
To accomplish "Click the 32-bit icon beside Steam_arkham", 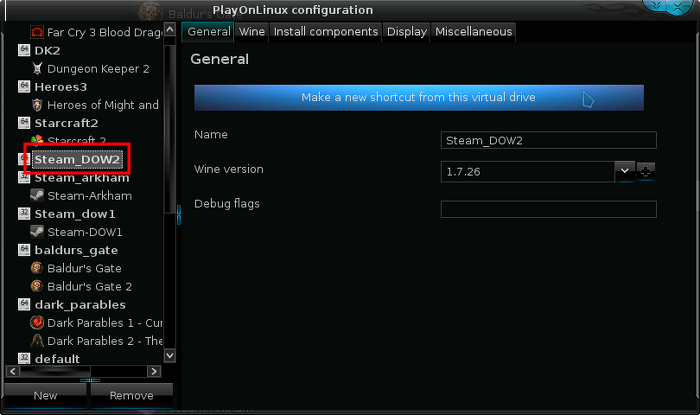I will (x=24, y=178).
